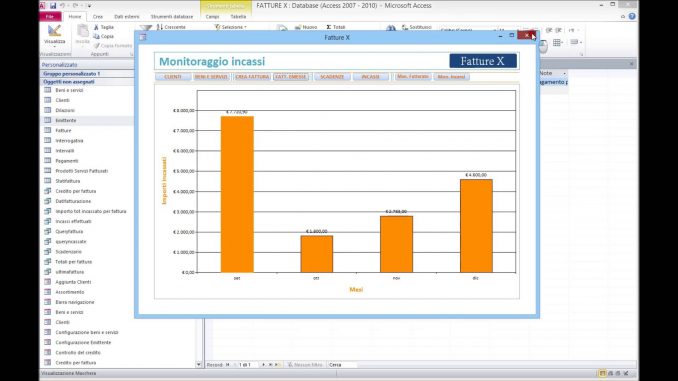678x381 pixels.
Task: Open the ultimafattura query
Action: (x=70, y=272)
